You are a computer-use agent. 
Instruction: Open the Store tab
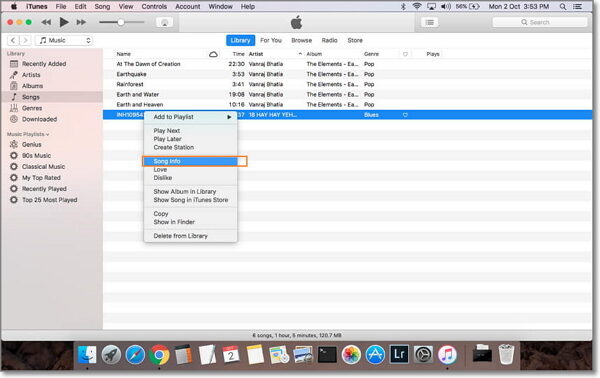tap(355, 40)
